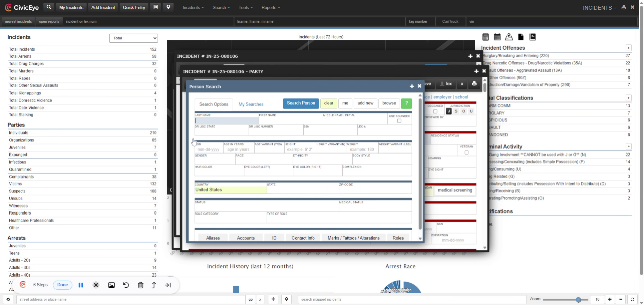Click the browse button
The width and height of the screenshot is (644, 305).
point(389,103)
